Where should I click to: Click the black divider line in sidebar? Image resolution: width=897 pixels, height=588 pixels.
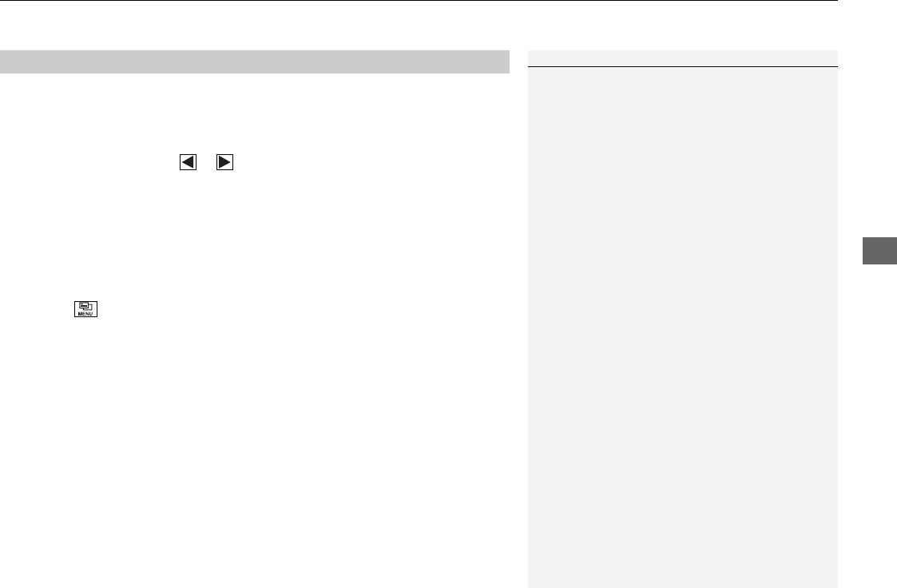point(682,67)
